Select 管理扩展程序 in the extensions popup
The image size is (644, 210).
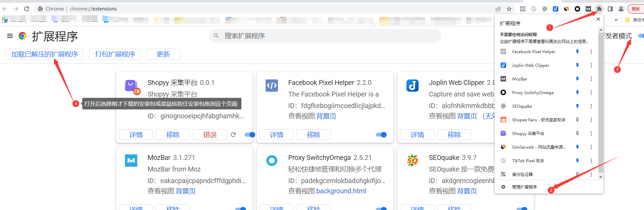pyautogui.click(x=524, y=187)
